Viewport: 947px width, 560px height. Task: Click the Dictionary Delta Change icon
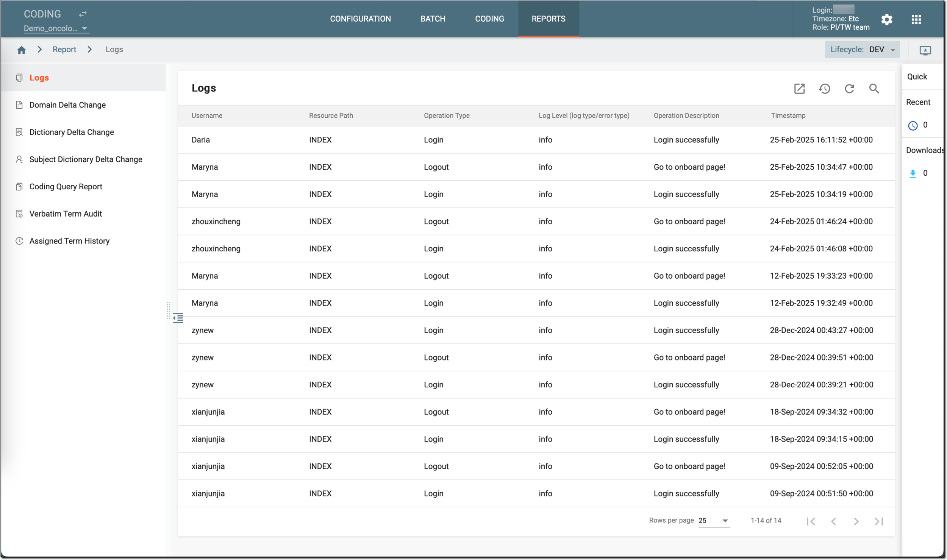click(19, 132)
